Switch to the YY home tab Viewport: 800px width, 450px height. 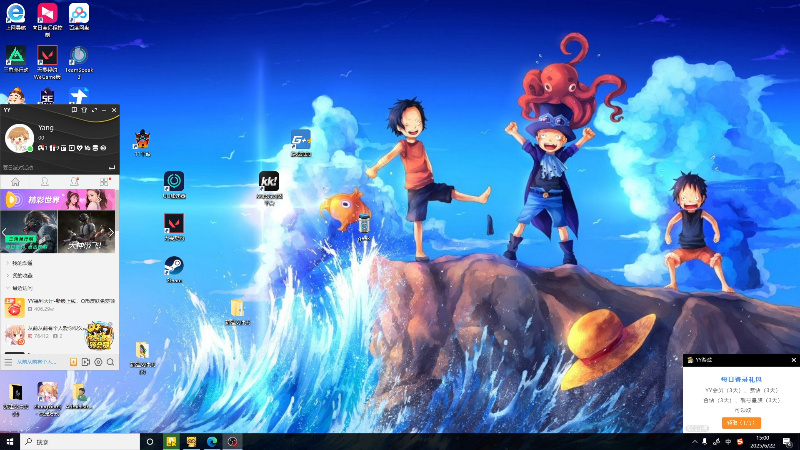(15, 182)
